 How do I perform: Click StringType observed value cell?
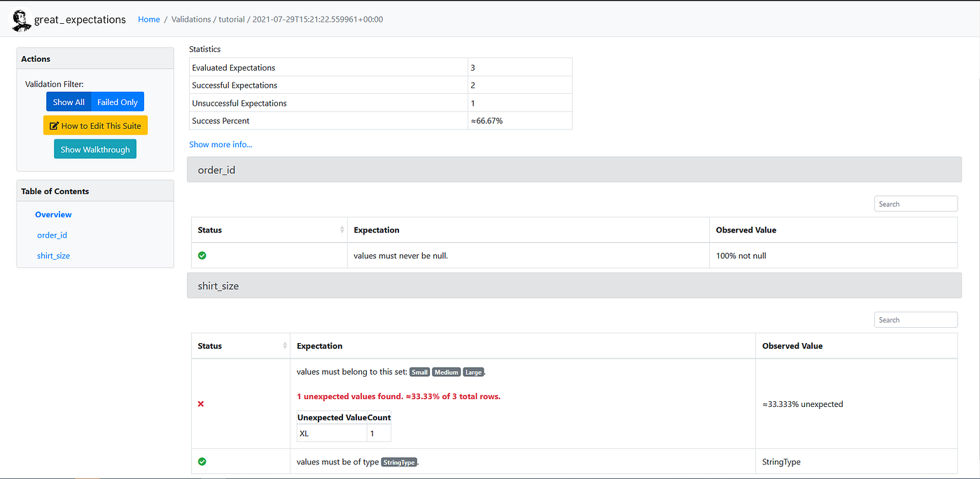coord(781,462)
